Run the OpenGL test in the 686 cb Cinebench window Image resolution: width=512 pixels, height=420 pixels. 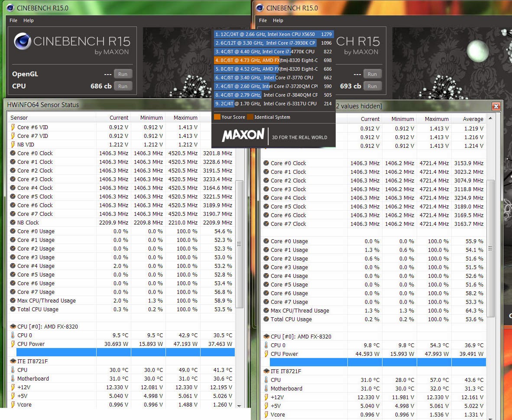[123, 74]
